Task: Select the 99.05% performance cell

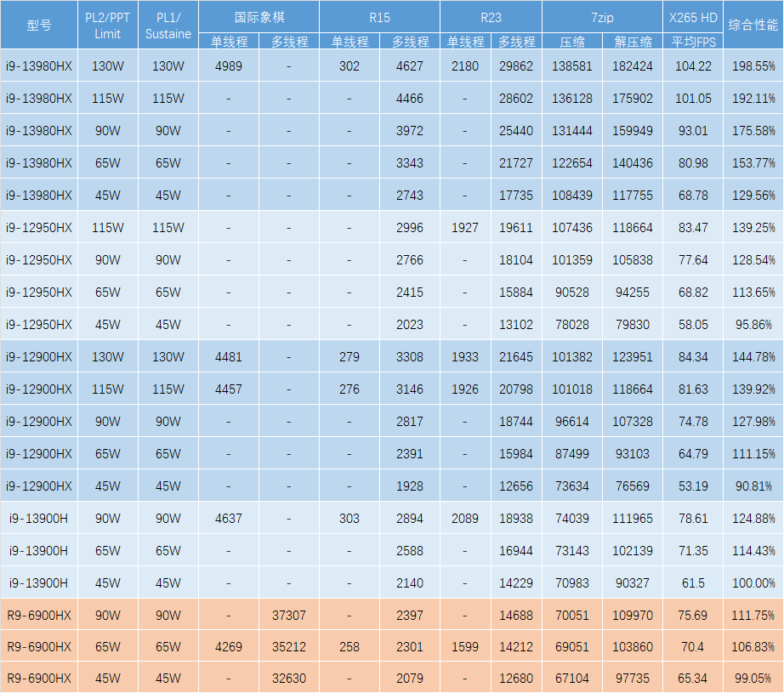Action: coord(753,679)
